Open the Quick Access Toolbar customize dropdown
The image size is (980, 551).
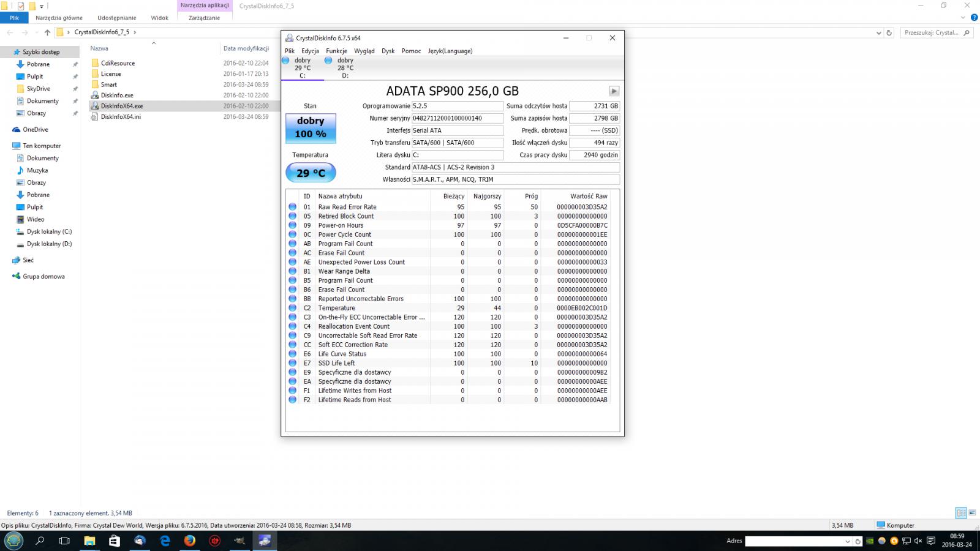[42, 6]
